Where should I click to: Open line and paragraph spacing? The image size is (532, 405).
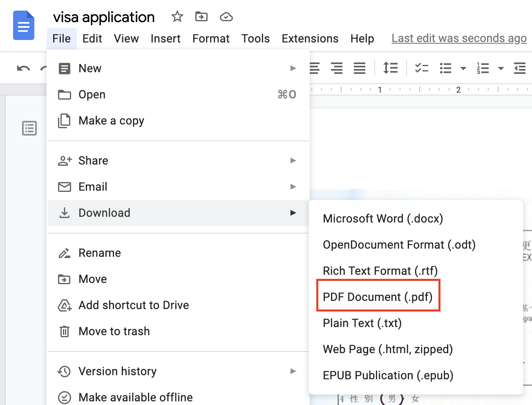tap(390, 68)
